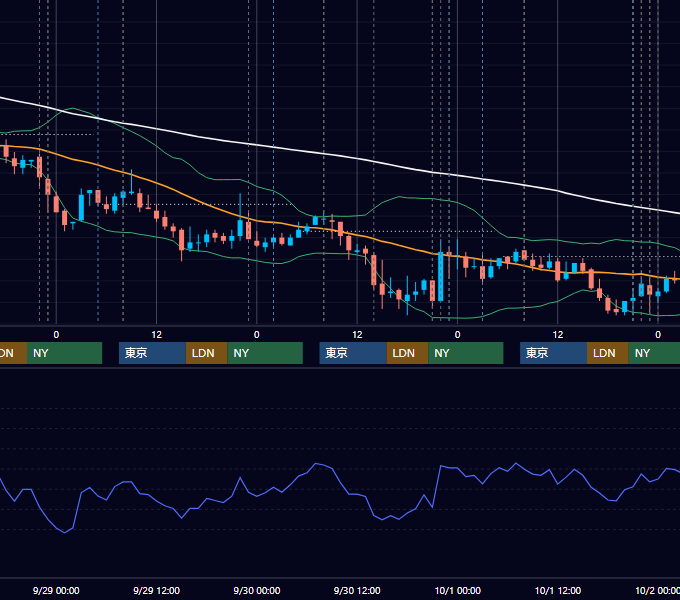Select the 9/29 LDN session block
Image resolution: width=680 pixels, height=600 pixels.
click(x=206, y=353)
